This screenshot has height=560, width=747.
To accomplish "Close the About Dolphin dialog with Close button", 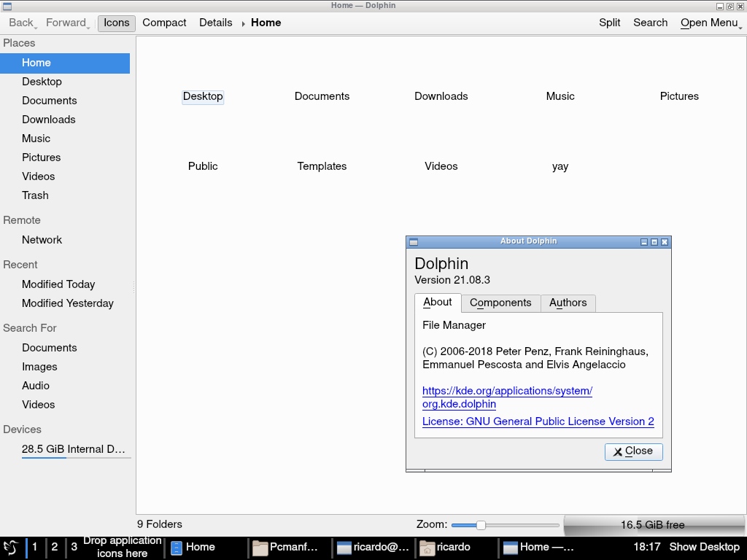I will tap(634, 451).
